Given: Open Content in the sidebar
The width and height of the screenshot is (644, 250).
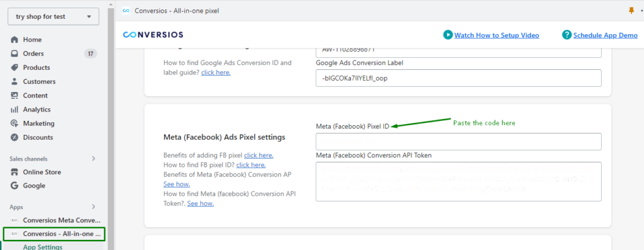Looking at the screenshot, I should point(35,95).
